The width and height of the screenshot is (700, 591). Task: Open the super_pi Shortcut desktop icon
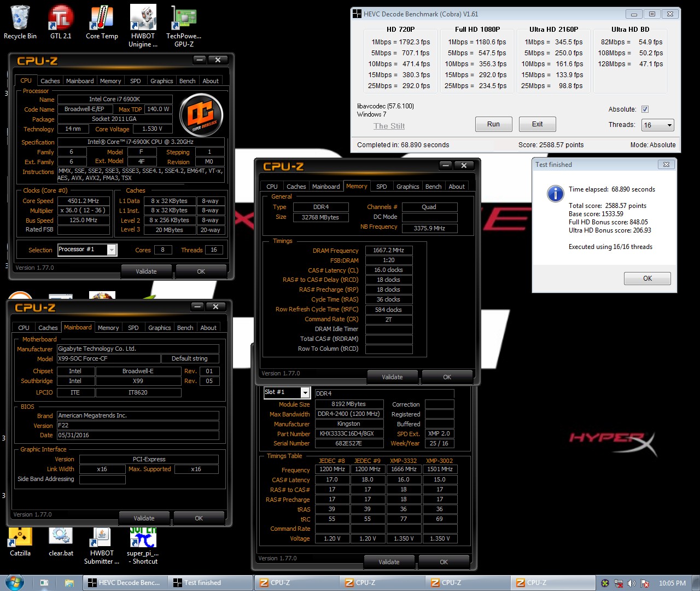click(143, 547)
